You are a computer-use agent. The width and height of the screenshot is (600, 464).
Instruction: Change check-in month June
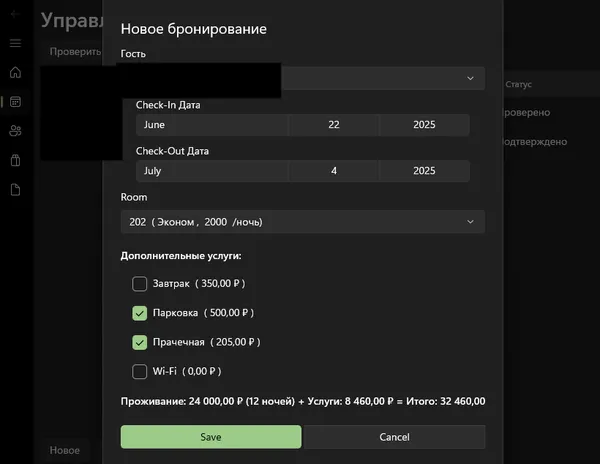pyautogui.click(x=212, y=125)
